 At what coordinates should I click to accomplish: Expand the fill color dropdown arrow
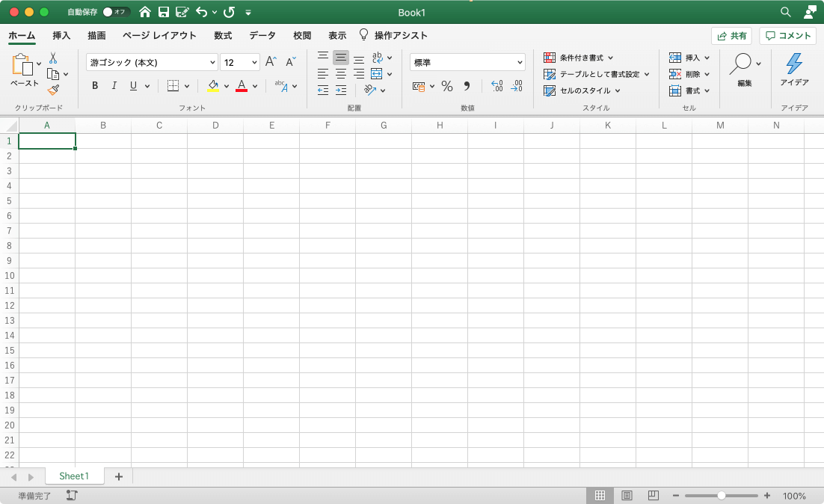227,86
